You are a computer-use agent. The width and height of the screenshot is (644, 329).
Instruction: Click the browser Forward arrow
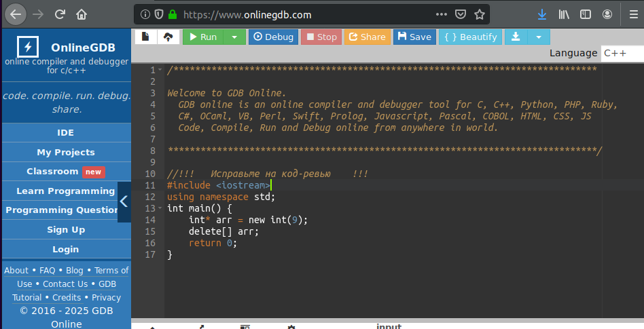coord(38,15)
